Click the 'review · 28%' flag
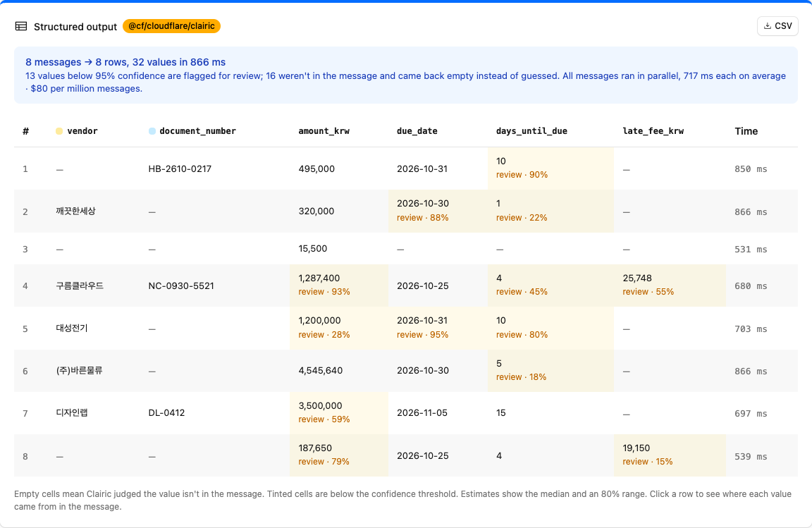The width and height of the screenshot is (812, 528). [x=324, y=335]
